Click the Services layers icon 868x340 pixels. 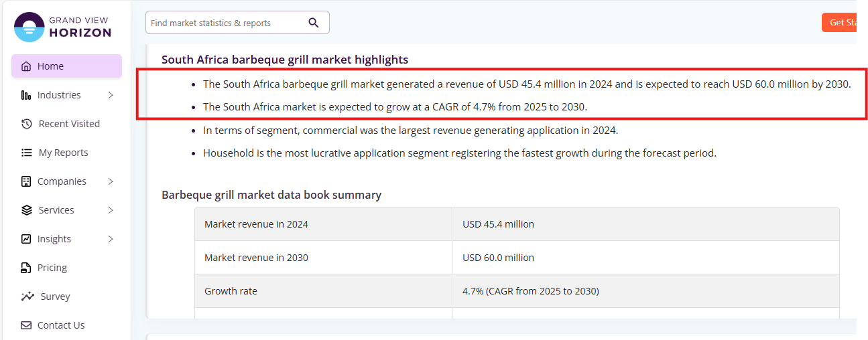tap(27, 210)
